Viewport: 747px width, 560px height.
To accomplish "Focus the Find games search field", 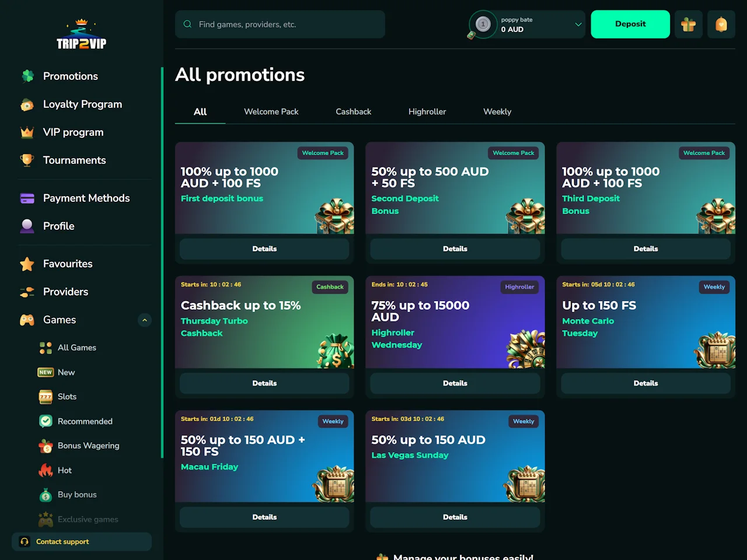I will point(280,24).
